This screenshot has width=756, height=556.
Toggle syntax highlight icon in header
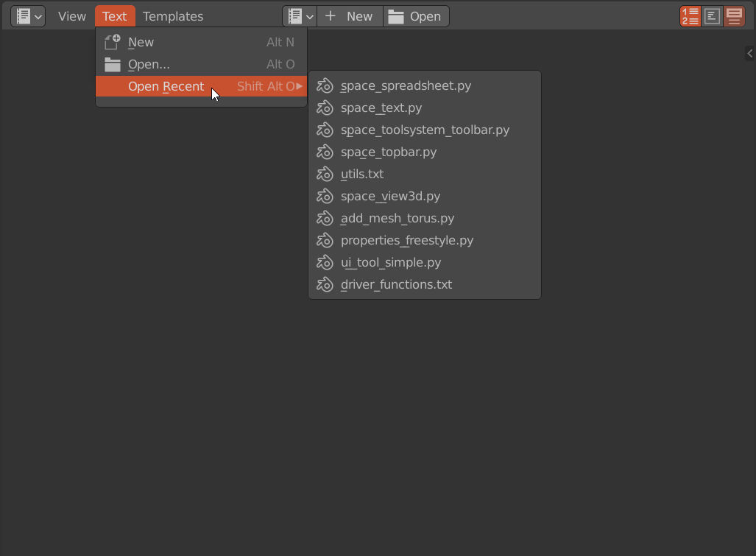[735, 16]
